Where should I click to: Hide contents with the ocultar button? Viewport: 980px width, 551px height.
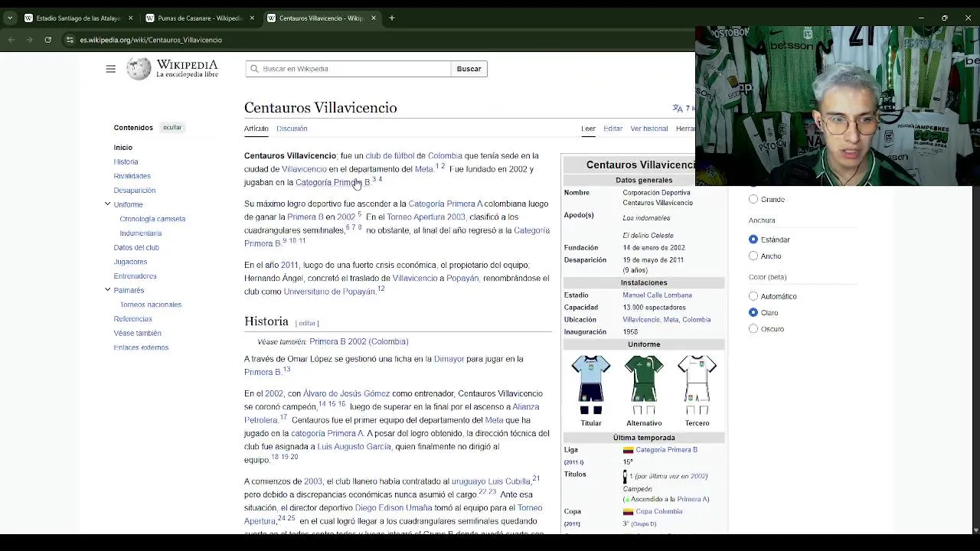click(172, 128)
